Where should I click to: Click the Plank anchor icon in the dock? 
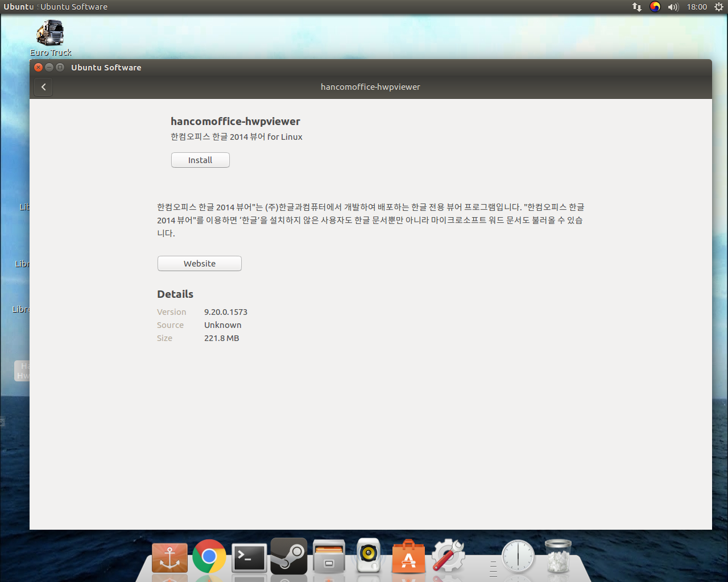169,557
